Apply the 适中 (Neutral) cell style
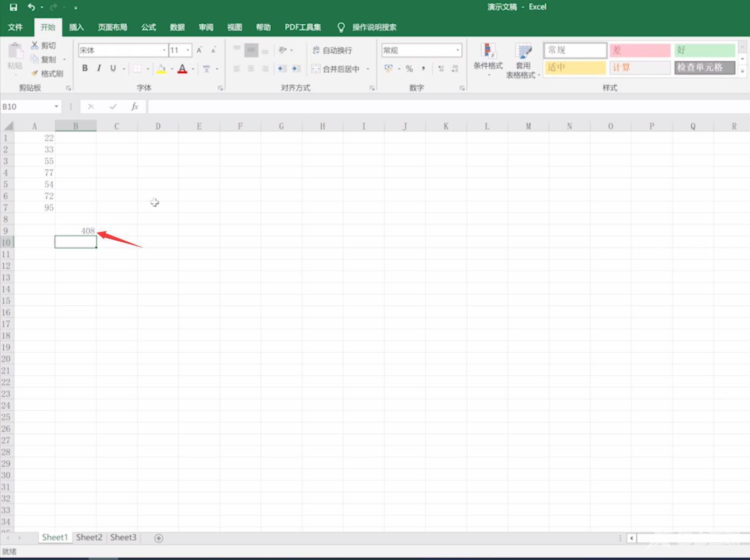The image size is (750, 560). click(575, 67)
